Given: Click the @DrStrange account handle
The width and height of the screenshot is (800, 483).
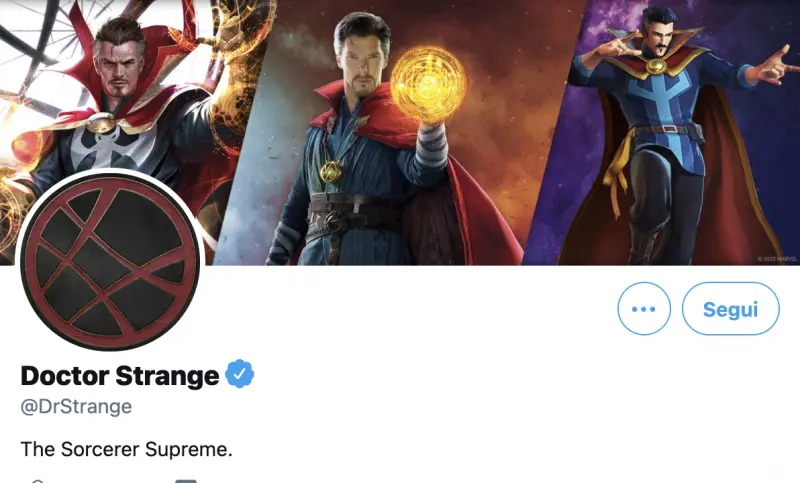Looking at the screenshot, I should 76,407.
